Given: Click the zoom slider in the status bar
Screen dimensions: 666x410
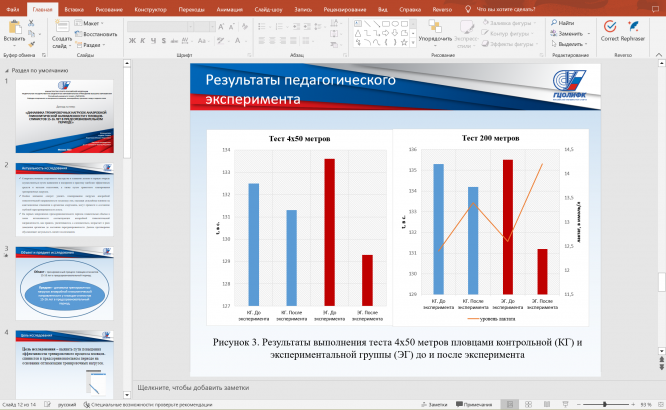Looking at the screenshot, I should [606, 403].
